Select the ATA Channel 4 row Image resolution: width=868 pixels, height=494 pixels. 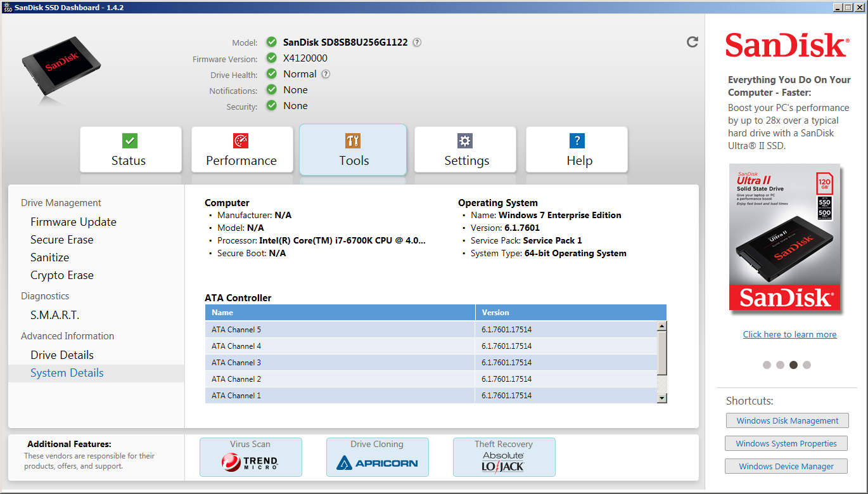point(431,346)
